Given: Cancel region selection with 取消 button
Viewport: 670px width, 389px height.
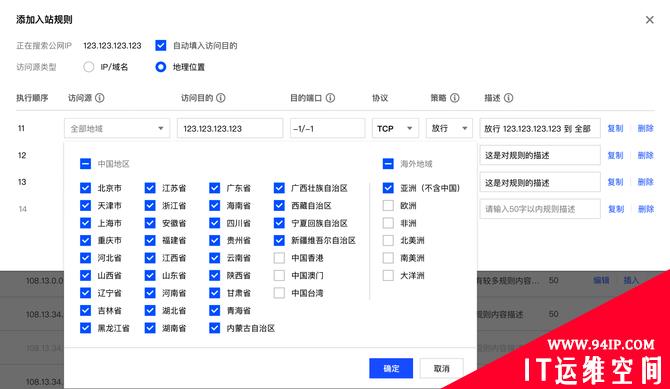Looking at the screenshot, I should [x=441, y=368].
